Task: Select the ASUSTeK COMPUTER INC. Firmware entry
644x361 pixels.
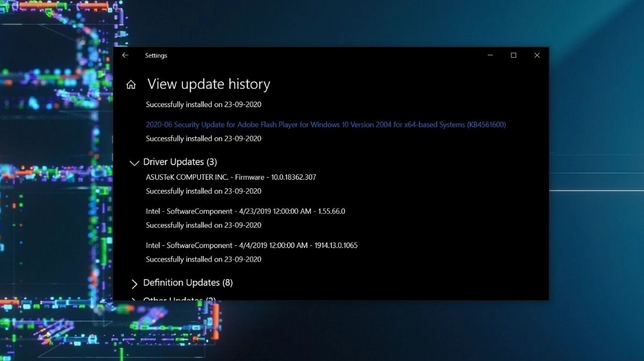Action: coord(230,177)
